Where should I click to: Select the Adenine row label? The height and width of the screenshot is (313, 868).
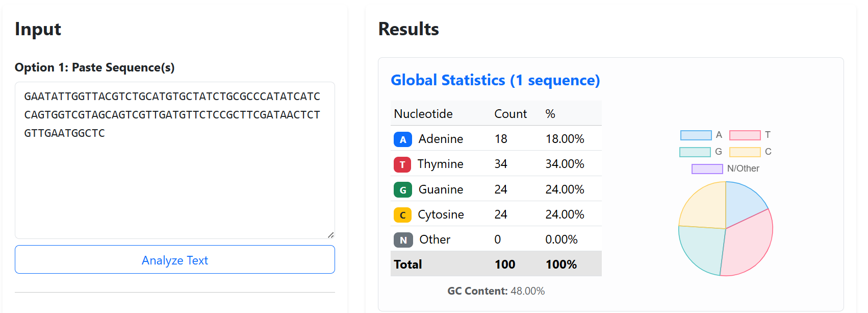click(441, 139)
